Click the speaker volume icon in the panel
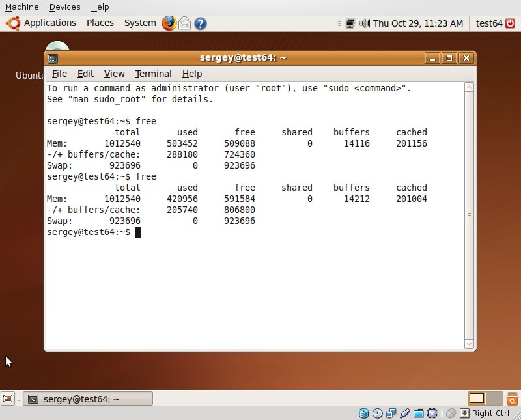The image size is (521, 420). (x=363, y=23)
